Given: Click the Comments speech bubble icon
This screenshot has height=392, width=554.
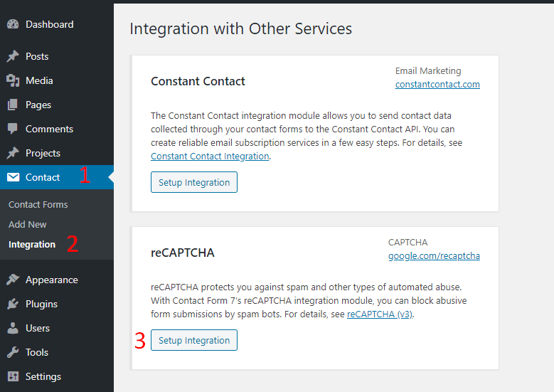Looking at the screenshot, I should pyautogui.click(x=13, y=129).
